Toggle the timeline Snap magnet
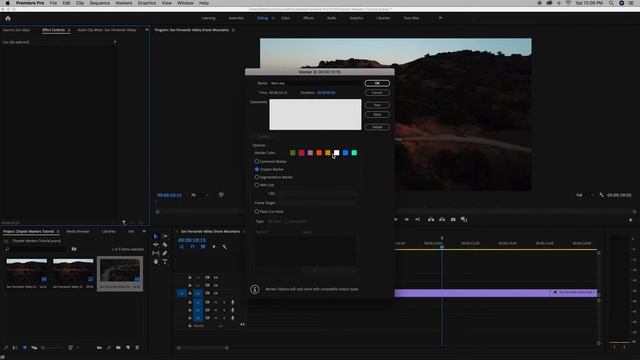 pyautogui.click(x=192, y=247)
